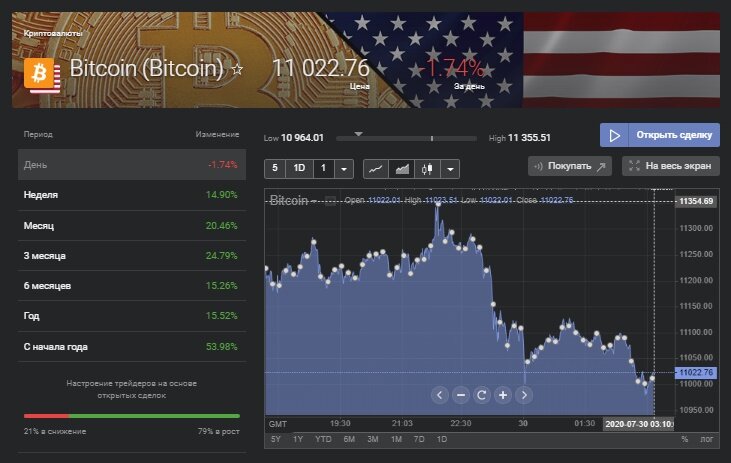
Task: Click the "На весь экран" fullscreen button
Action: (x=671, y=166)
